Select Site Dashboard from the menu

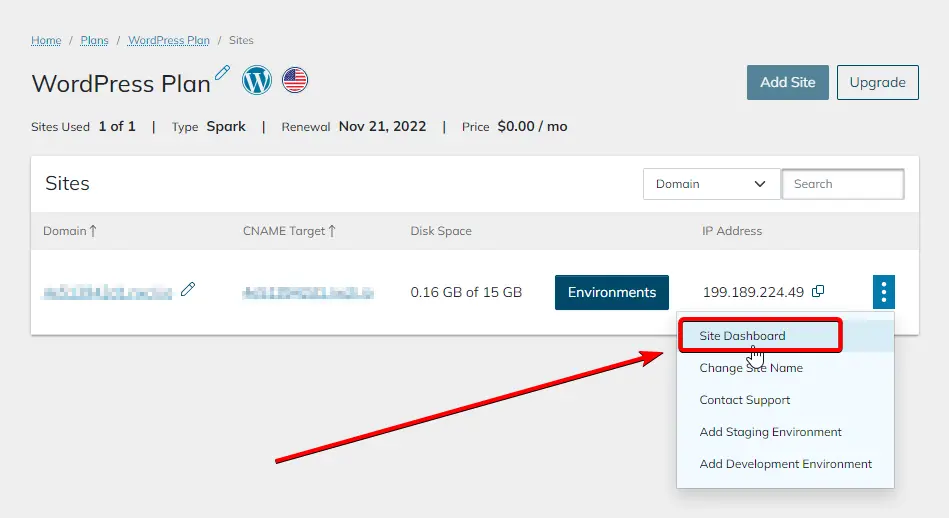(x=742, y=336)
